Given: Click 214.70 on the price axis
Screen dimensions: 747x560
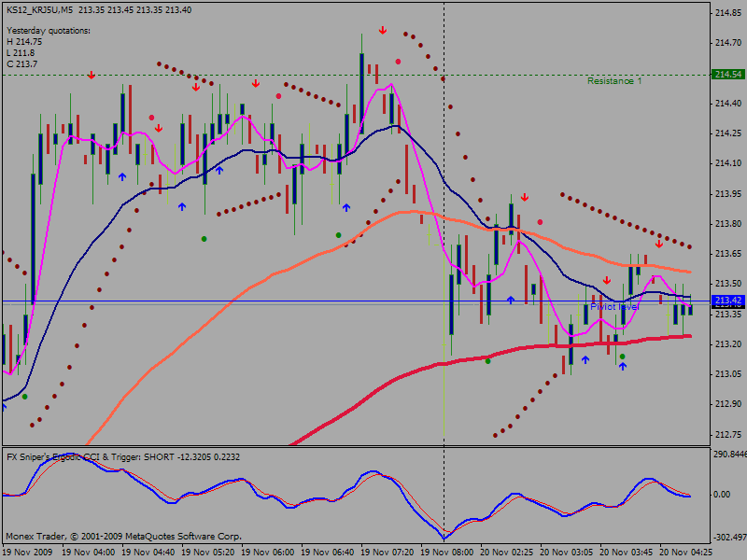Looking at the screenshot, I should (728, 43).
